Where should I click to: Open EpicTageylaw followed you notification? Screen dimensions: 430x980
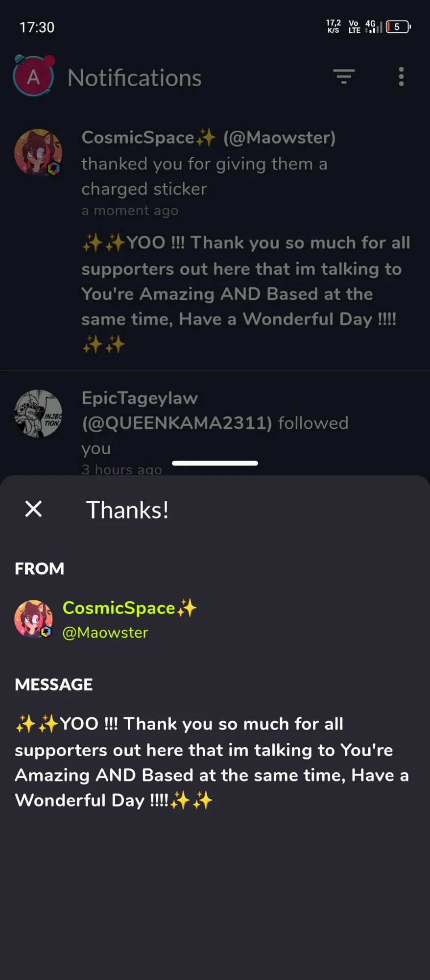215,423
